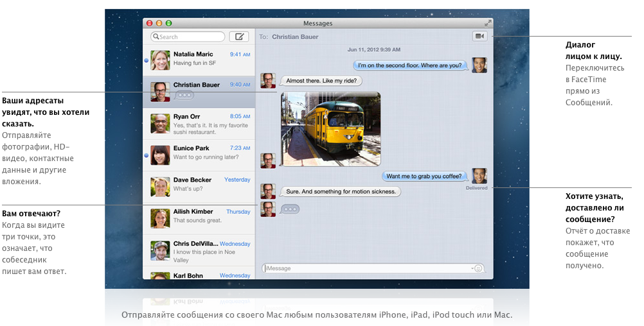Click Ryan Orr's profile picture
The image size is (644, 326).
click(x=160, y=123)
